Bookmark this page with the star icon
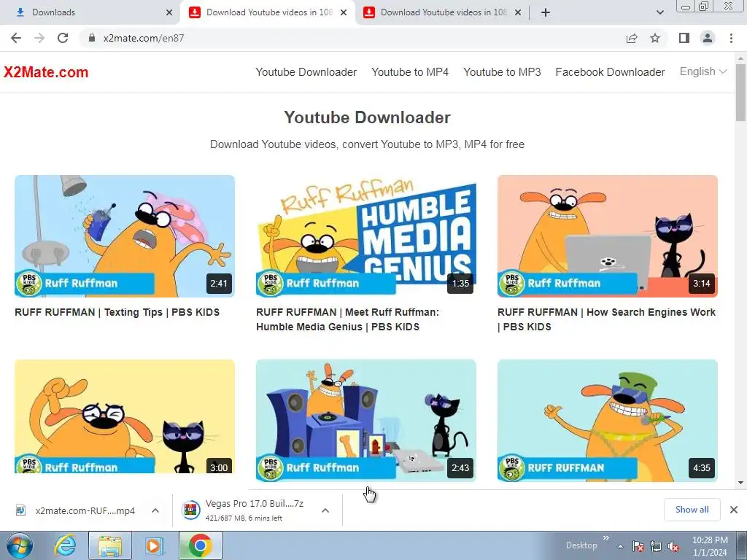This screenshot has width=747, height=560. click(655, 38)
